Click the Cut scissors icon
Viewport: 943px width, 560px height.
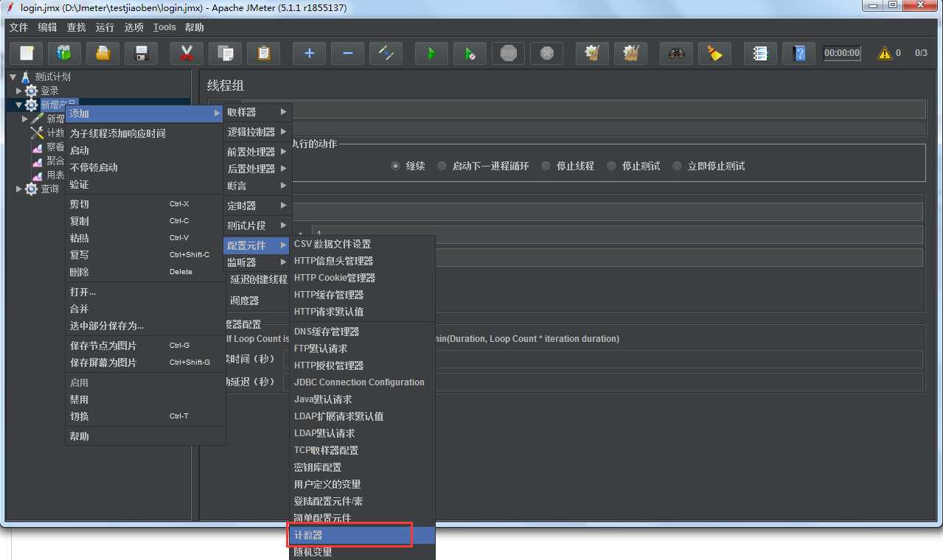187,53
